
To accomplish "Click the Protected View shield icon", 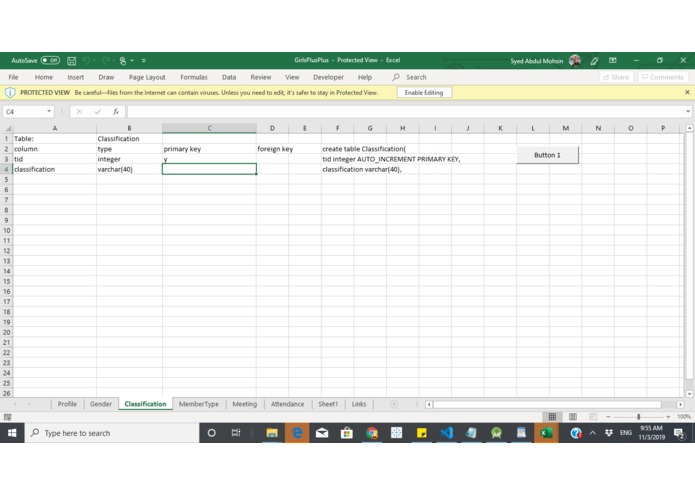I will tap(10, 93).
